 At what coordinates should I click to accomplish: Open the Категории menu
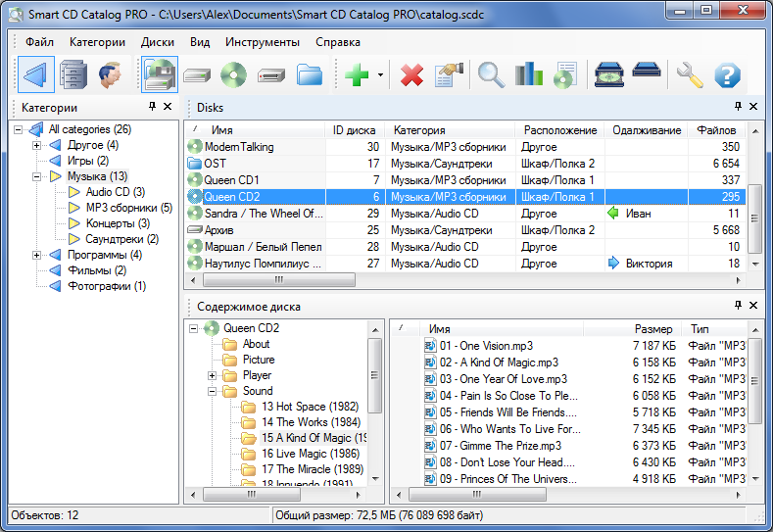click(97, 42)
